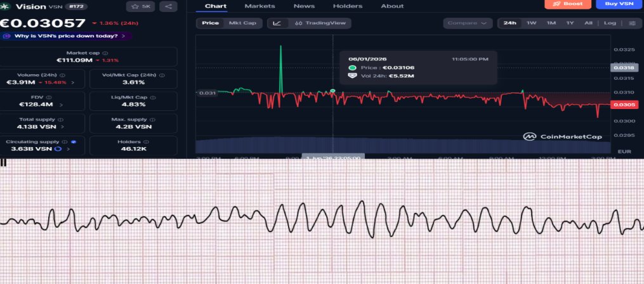
Task: Select the 1M time range
Action: coord(551,23)
